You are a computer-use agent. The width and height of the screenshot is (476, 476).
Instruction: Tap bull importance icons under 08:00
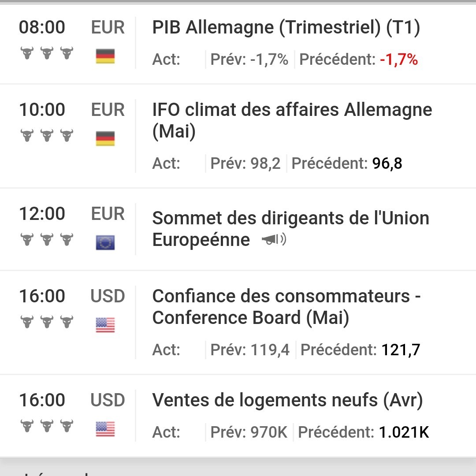coord(47,53)
